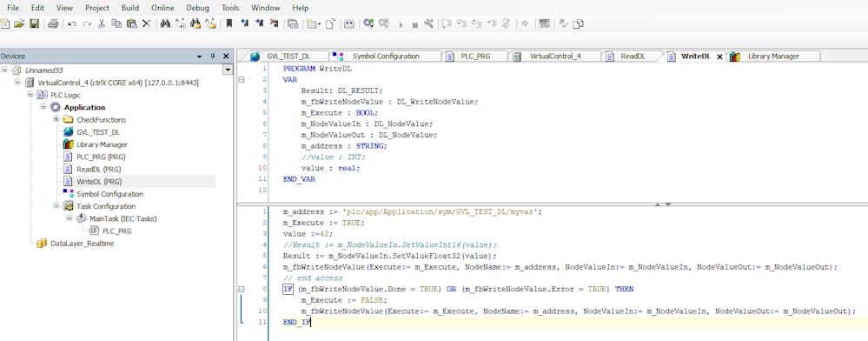The image size is (868, 341).
Task: Collapse the PLC Logic node
Action: coord(30,95)
